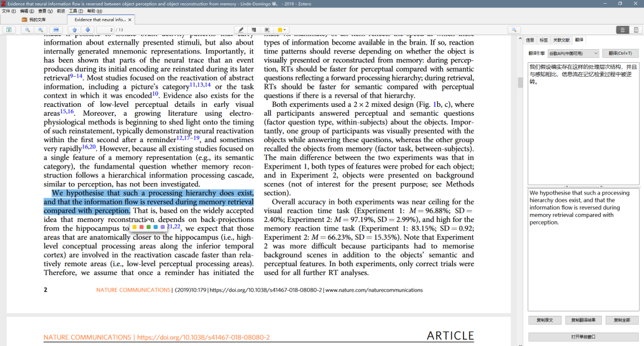Switch to the notes pane icon
This screenshot has width=644, height=346.
(x=636, y=30)
